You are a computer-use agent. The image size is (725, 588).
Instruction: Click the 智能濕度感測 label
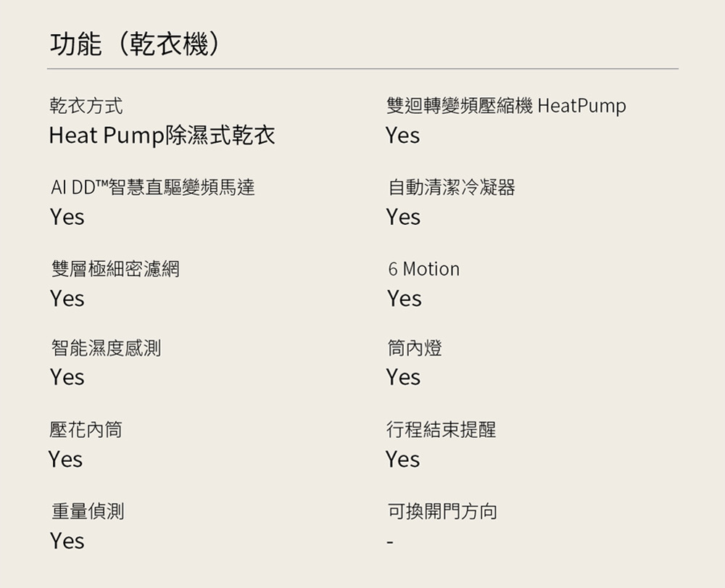coord(105,349)
